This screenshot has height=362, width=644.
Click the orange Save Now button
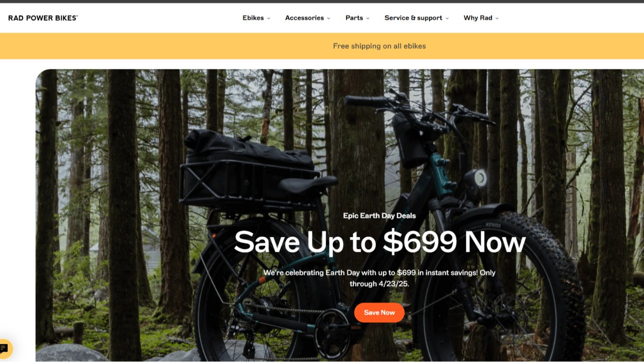(x=379, y=312)
